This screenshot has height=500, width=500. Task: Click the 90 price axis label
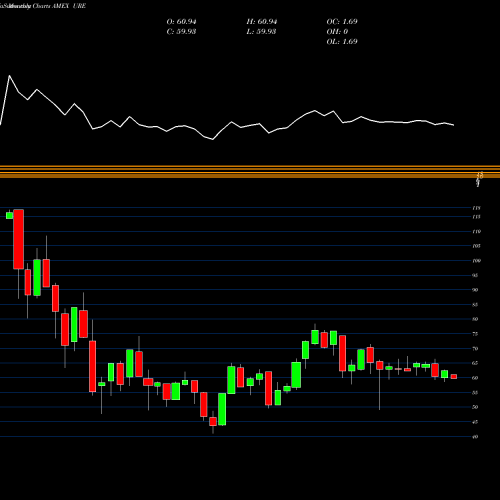(x=475, y=290)
